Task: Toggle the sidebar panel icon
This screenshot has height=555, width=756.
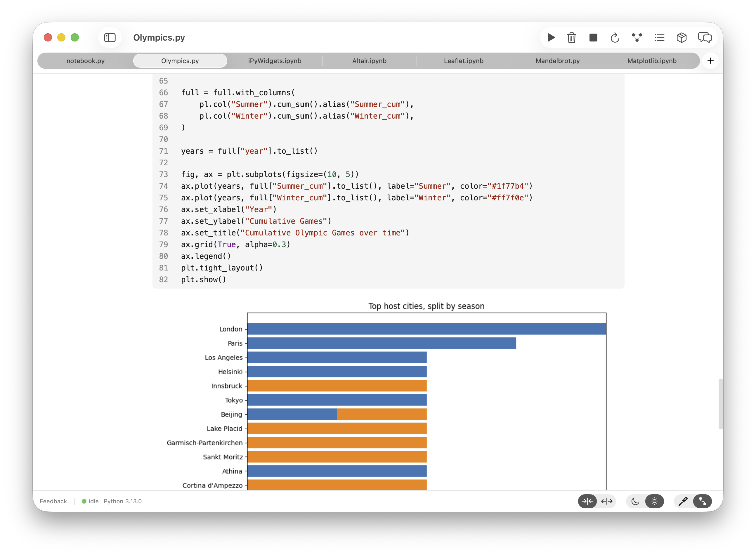Action: pos(110,37)
